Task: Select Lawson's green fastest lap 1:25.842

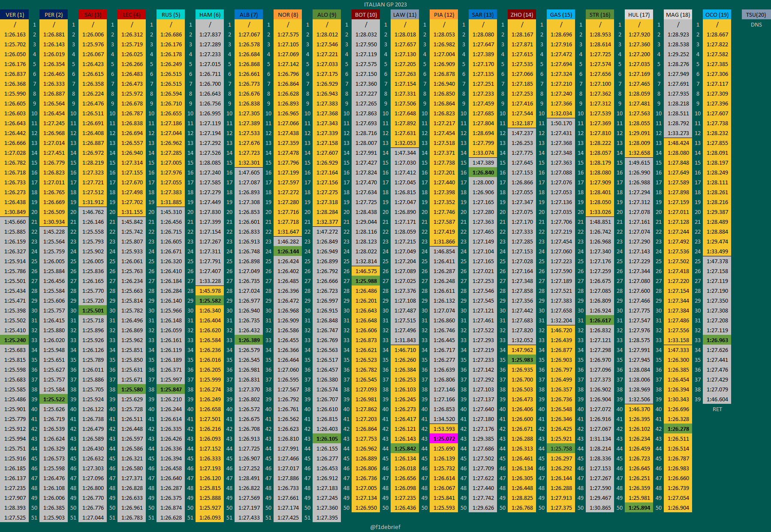Action: click(x=405, y=448)
